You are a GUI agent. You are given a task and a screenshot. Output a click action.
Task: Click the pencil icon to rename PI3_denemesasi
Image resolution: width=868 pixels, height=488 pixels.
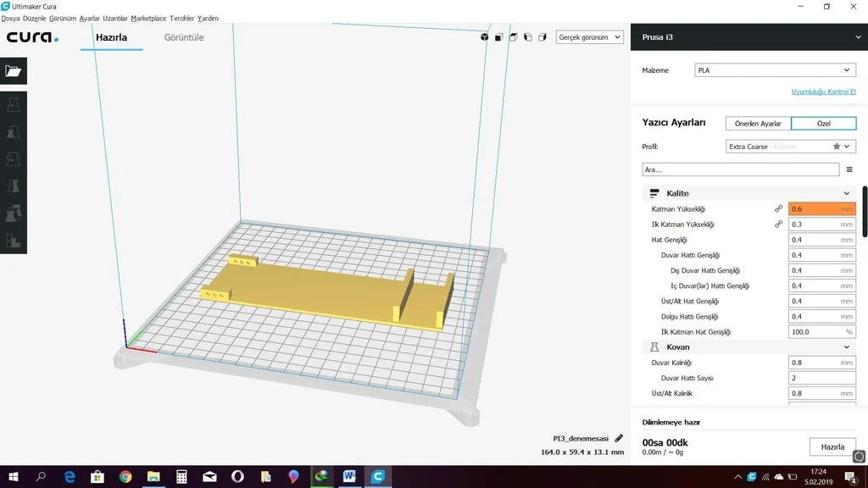click(619, 438)
